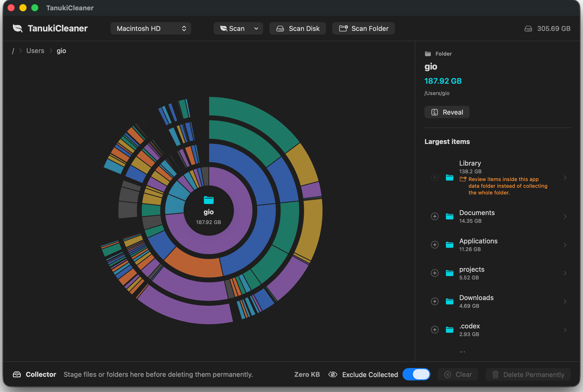The width and height of the screenshot is (583, 392).
Task: Click the Exclude Collected eye-slash icon
Action: click(x=333, y=374)
